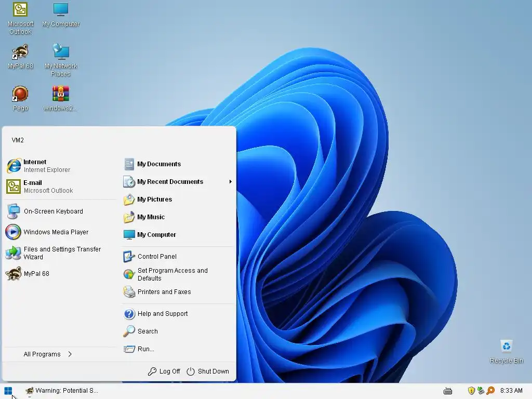This screenshot has height=399, width=532.
Task: Open Files and Settings Transfer Wizard
Action: tap(60, 253)
